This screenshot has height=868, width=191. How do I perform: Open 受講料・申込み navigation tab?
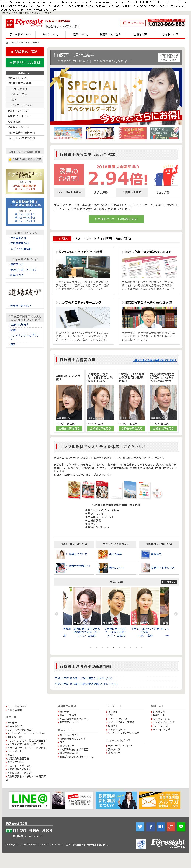110,34
